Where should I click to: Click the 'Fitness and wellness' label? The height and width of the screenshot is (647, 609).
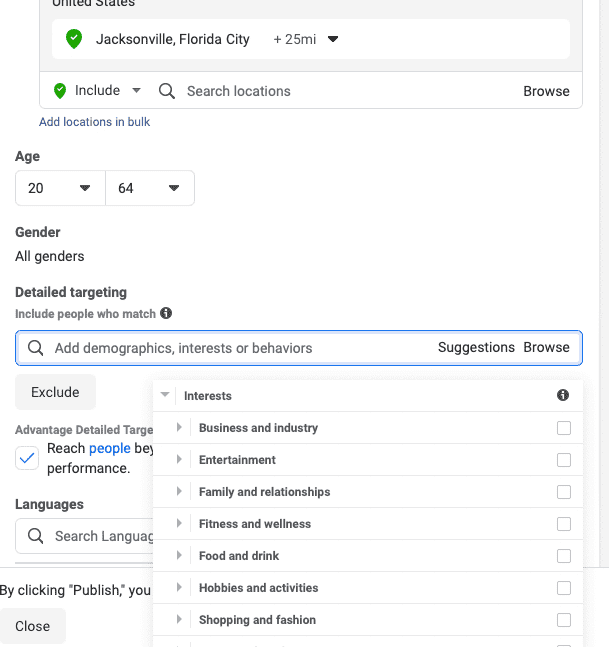255,524
